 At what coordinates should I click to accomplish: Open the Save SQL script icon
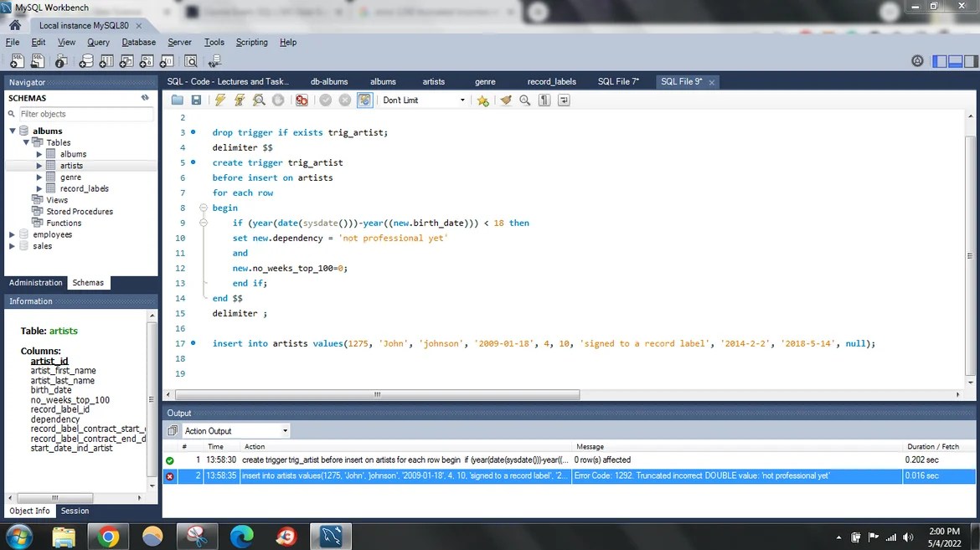196,100
